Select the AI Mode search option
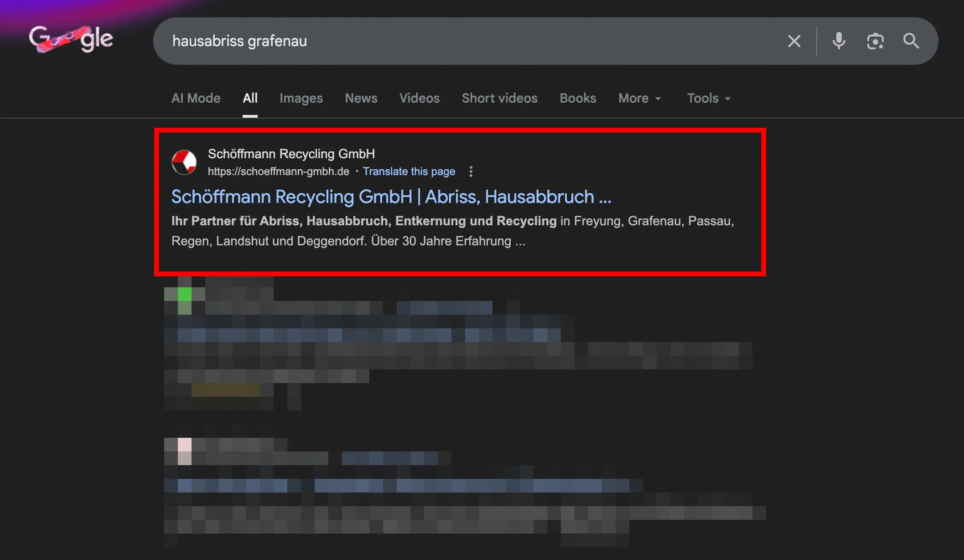Viewport: 964px width, 560px height. point(196,98)
